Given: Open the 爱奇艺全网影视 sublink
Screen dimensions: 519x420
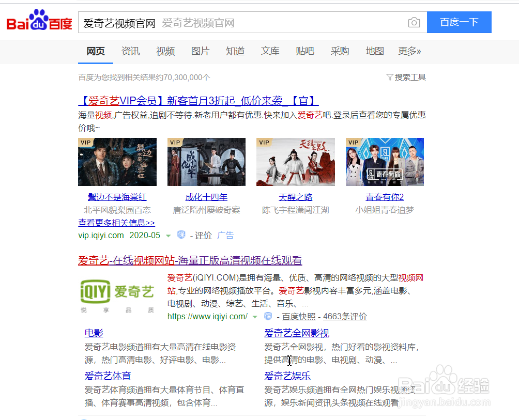Looking at the screenshot, I should [297, 333].
